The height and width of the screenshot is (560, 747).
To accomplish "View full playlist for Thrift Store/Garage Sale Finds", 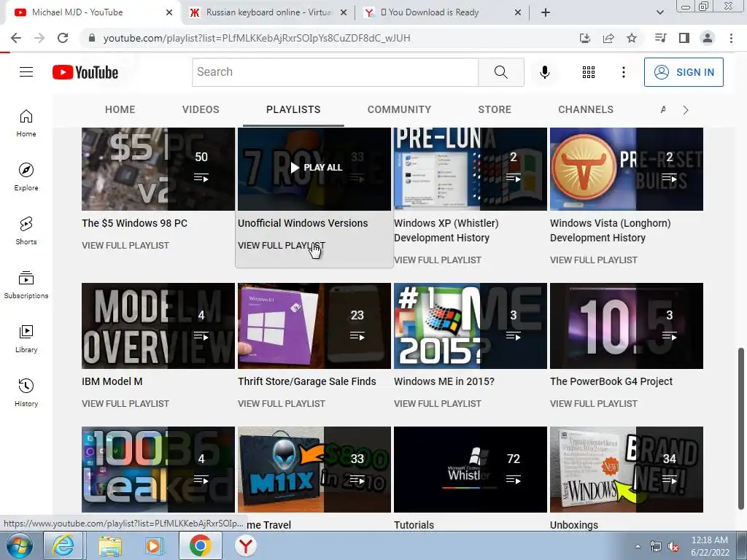I will [x=282, y=404].
